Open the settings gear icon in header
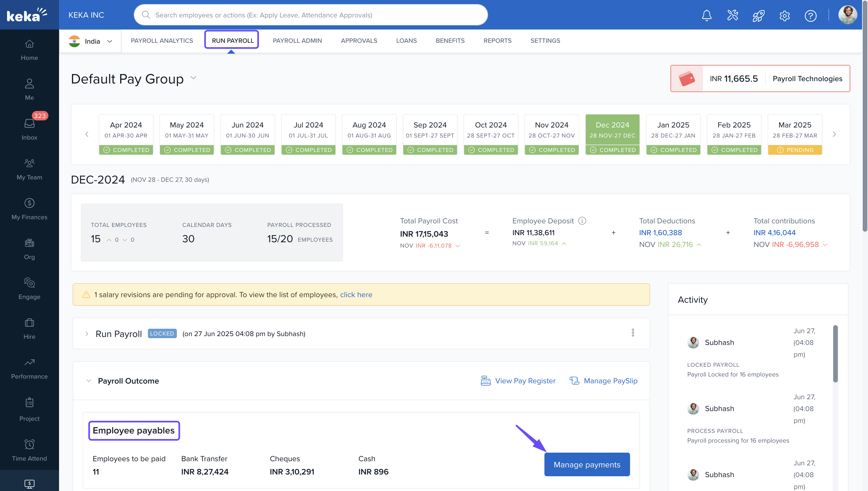 (784, 15)
